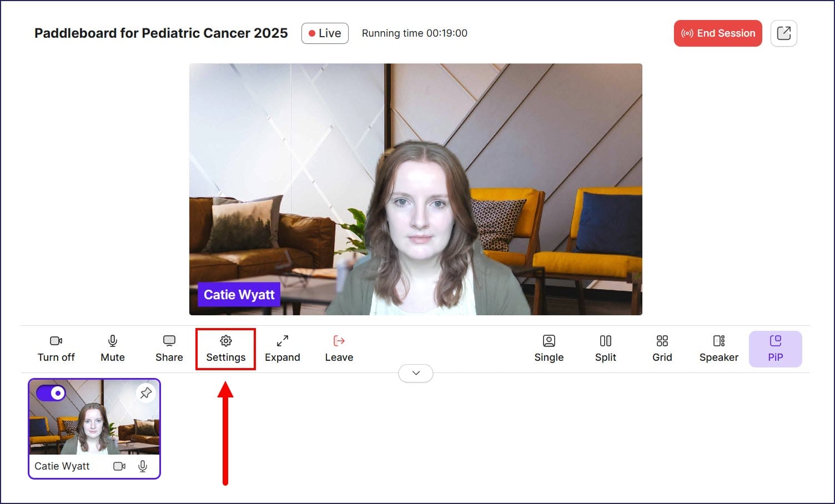Select the Grid layout
Viewport: 835px width, 504px height.
(662, 348)
